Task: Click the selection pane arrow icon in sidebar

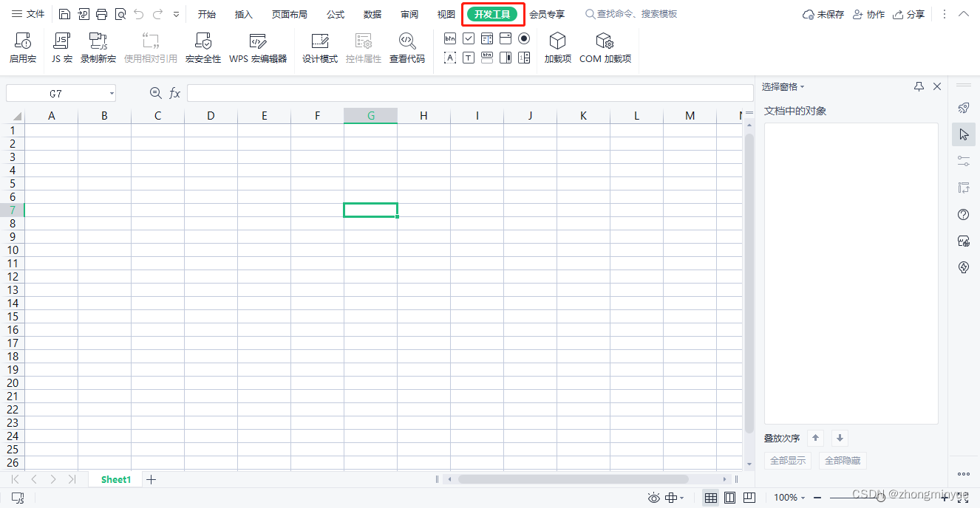Action: tap(964, 134)
